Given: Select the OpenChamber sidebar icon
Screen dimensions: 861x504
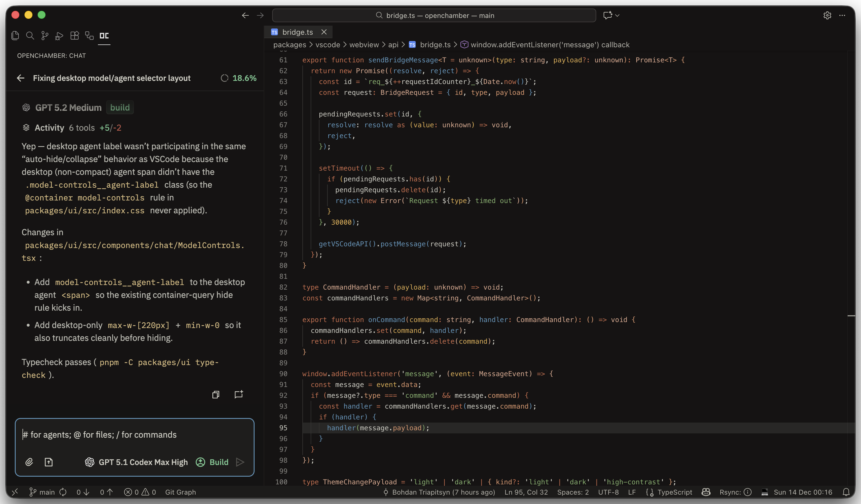Looking at the screenshot, I should 104,36.
